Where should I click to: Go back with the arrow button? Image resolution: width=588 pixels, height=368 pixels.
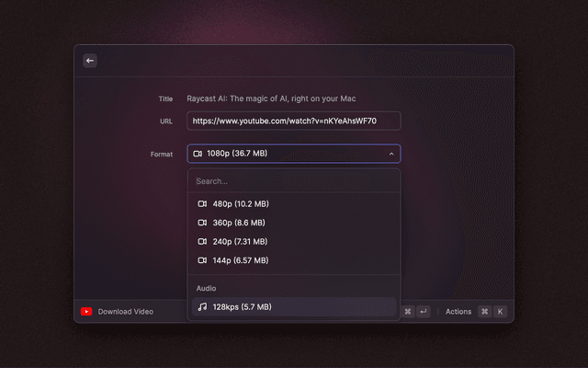pyautogui.click(x=90, y=61)
